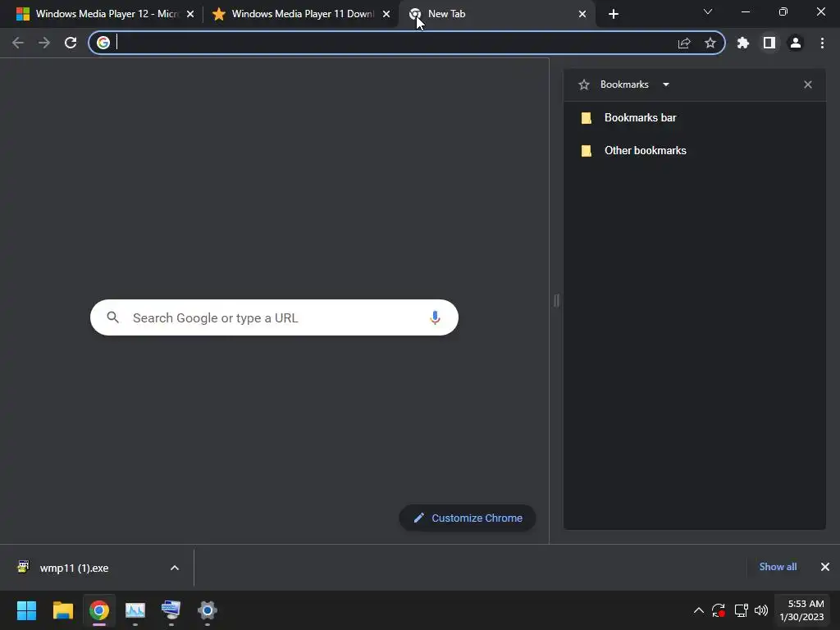Viewport: 840px width, 630px height.
Task: Go forward using the forward arrow
Action: point(44,43)
